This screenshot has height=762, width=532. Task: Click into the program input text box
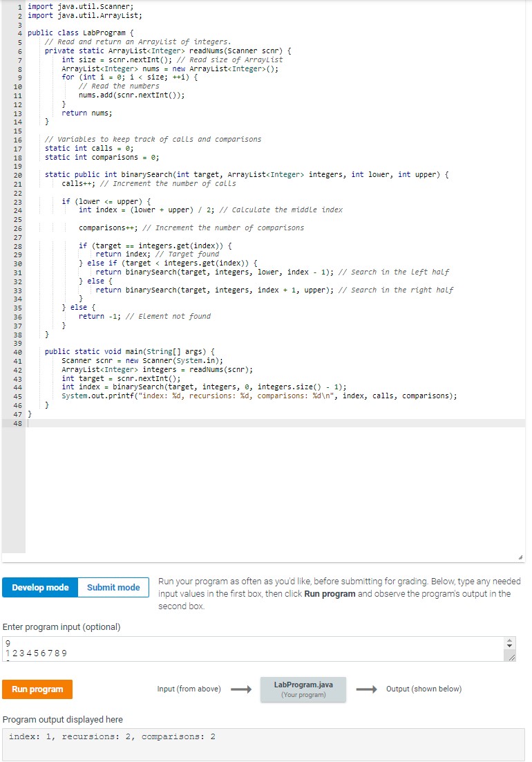[252, 649]
